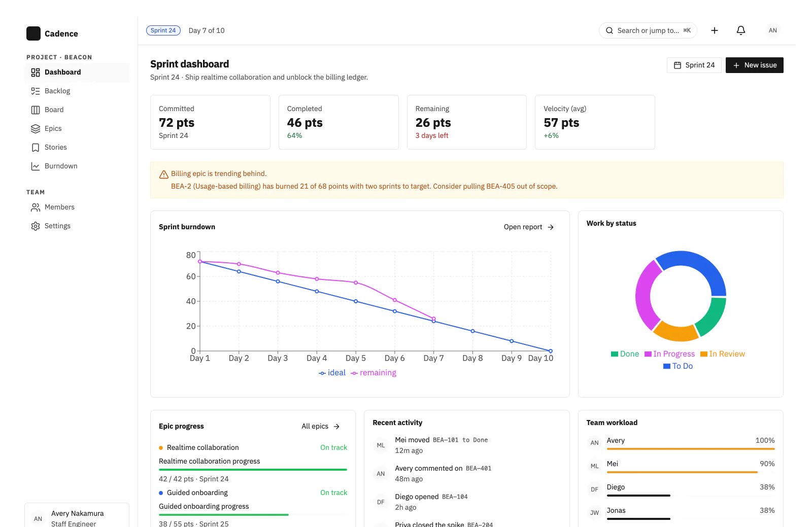
Task: Click the Remaining 26 pts card
Action: (467, 122)
